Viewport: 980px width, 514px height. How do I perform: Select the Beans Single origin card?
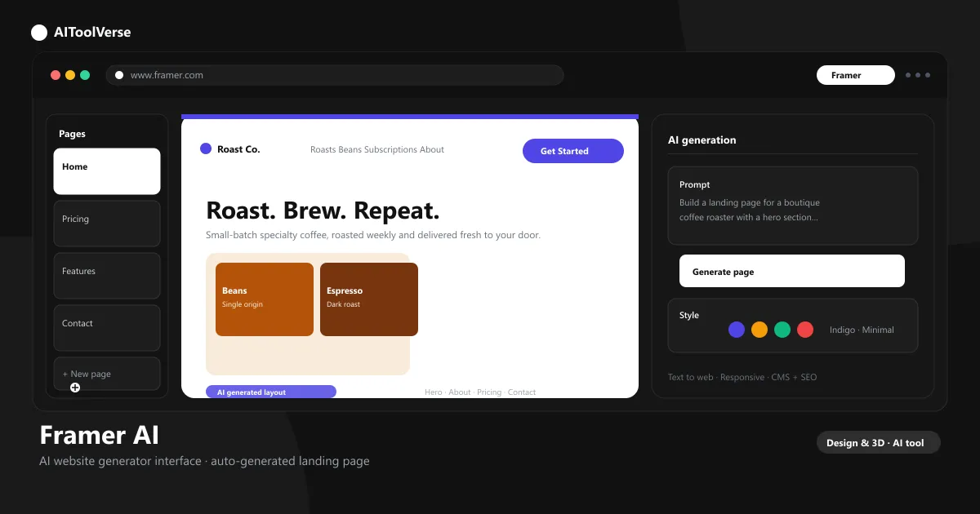[x=265, y=299]
